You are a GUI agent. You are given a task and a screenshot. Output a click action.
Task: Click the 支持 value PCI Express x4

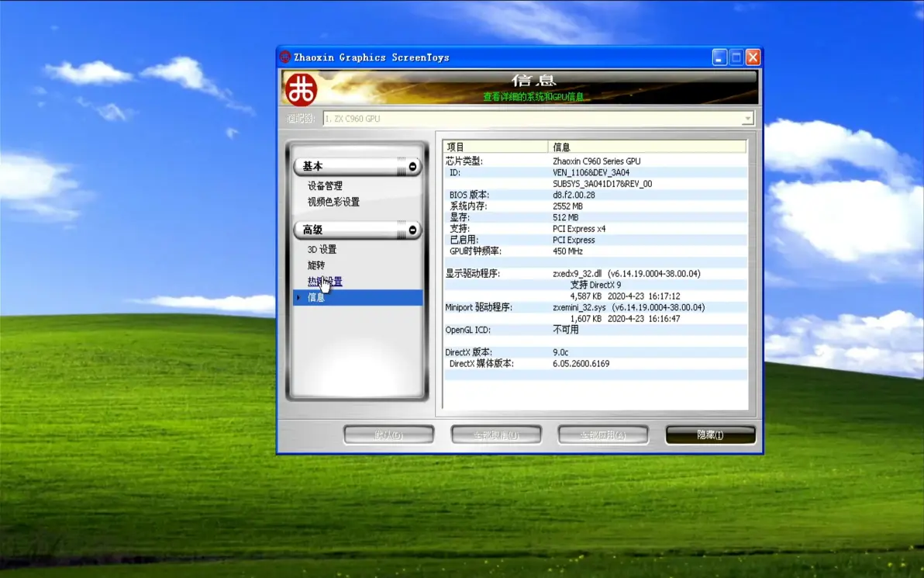pos(579,228)
